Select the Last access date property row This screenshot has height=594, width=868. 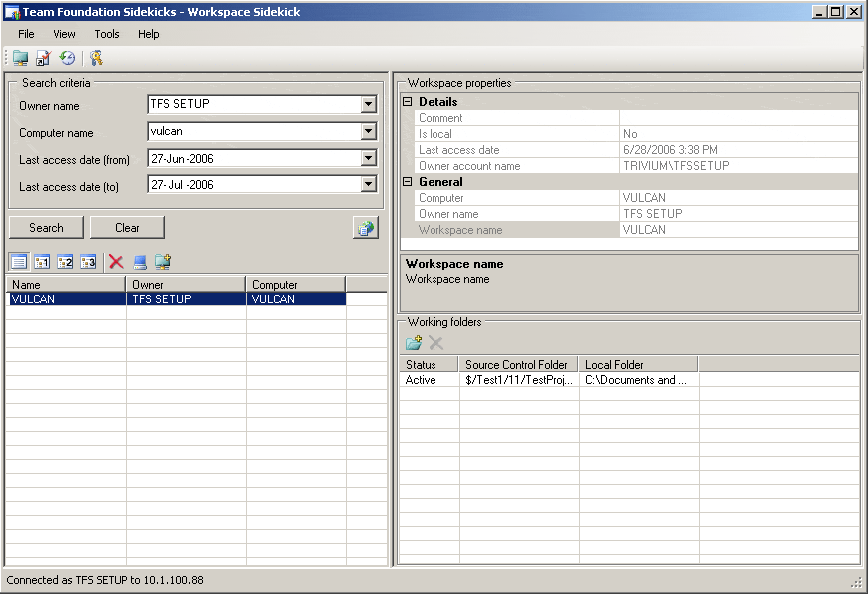pyautogui.click(x=636, y=150)
